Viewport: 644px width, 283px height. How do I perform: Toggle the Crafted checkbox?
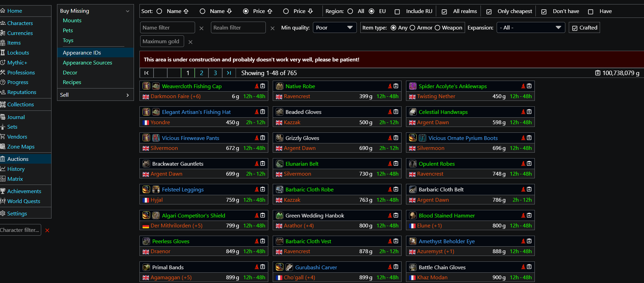pyautogui.click(x=575, y=28)
